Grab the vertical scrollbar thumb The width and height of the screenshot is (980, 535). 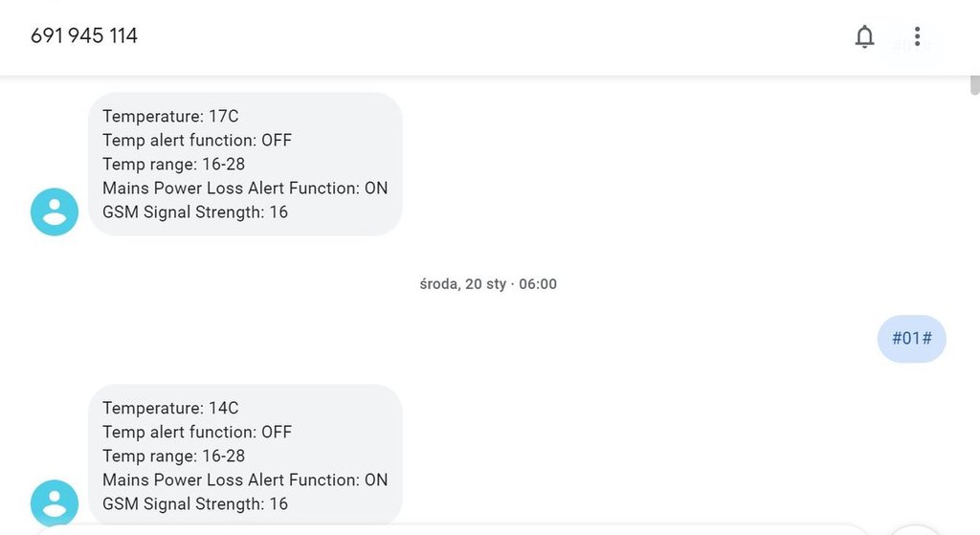(x=974, y=84)
